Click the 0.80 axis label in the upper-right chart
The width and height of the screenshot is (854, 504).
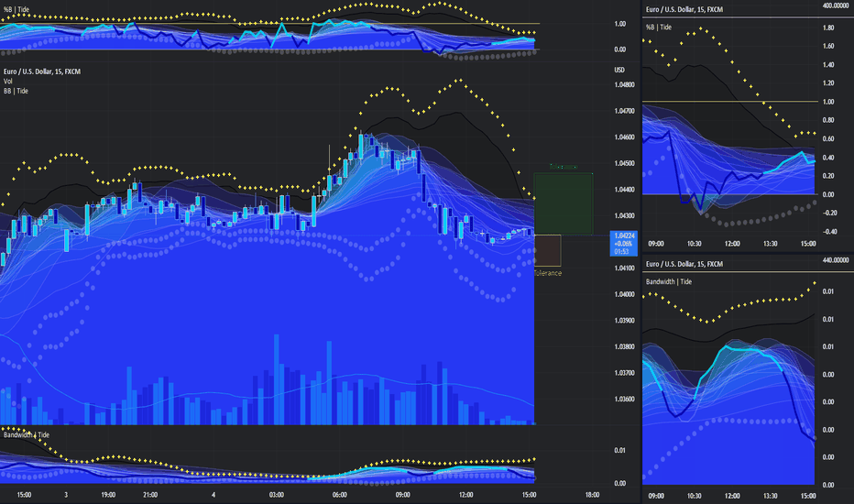(x=827, y=120)
